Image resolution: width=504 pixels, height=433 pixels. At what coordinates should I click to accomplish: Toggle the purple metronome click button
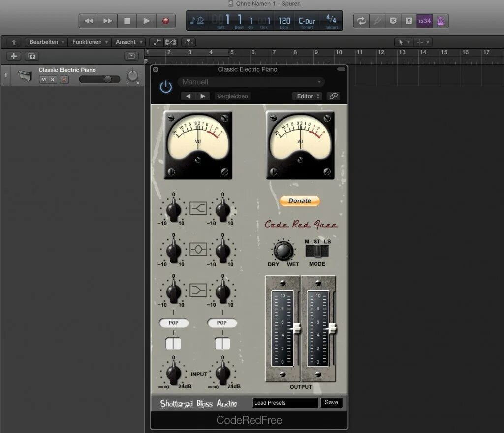441,21
